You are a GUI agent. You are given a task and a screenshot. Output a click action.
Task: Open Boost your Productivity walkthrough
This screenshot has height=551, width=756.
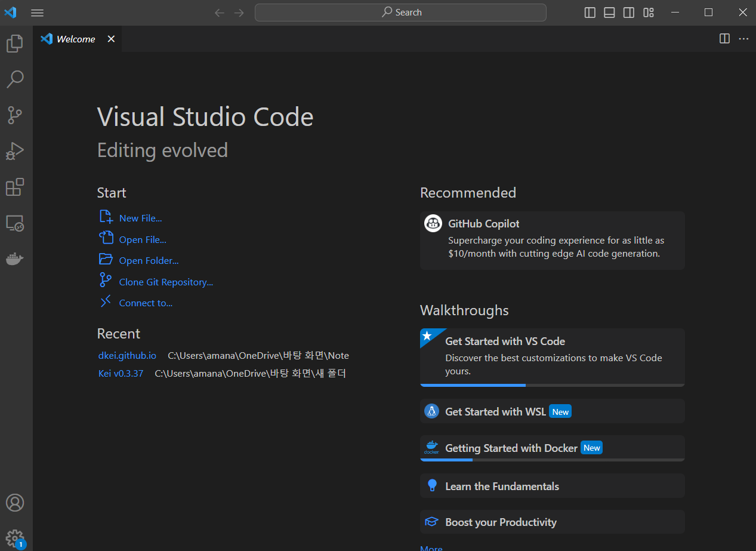(553, 522)
